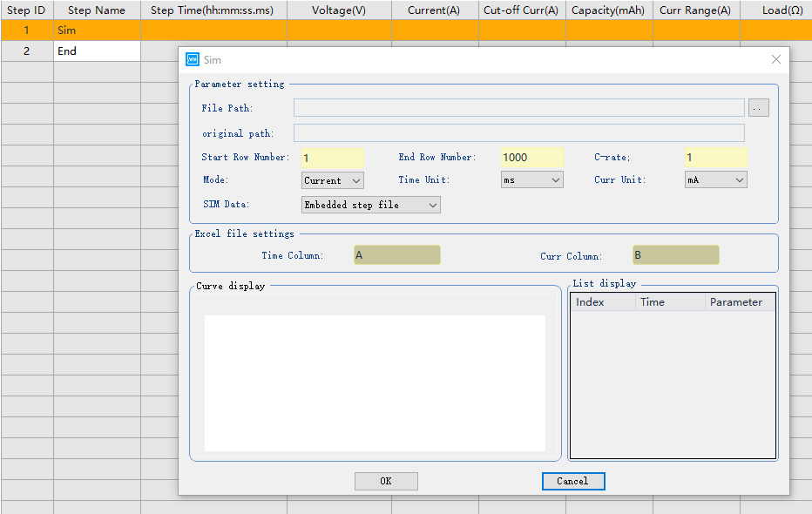Image resolution: width=812 pixels, height=514 pixels.
Task: Click the Curr Column field
Action: (675, 255)
